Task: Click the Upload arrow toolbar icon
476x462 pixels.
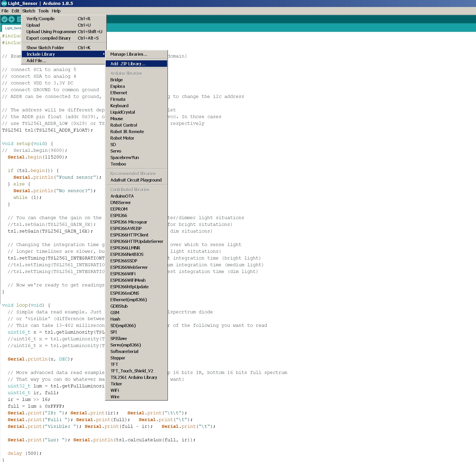Action: point(12,19)
